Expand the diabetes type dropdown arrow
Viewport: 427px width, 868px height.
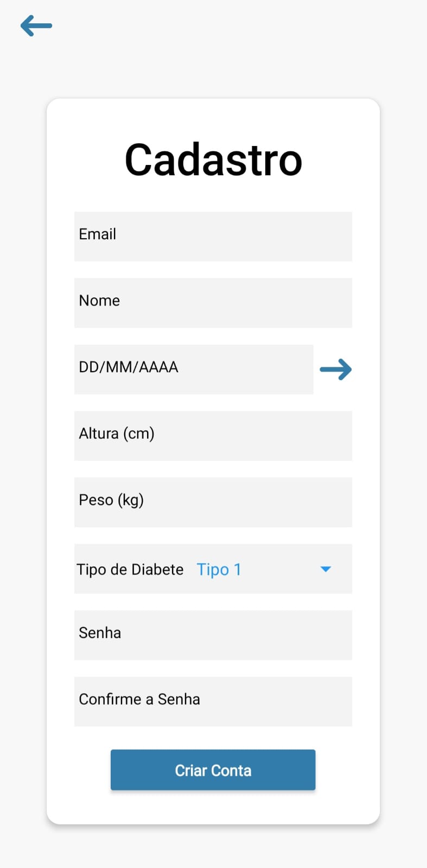326,569
